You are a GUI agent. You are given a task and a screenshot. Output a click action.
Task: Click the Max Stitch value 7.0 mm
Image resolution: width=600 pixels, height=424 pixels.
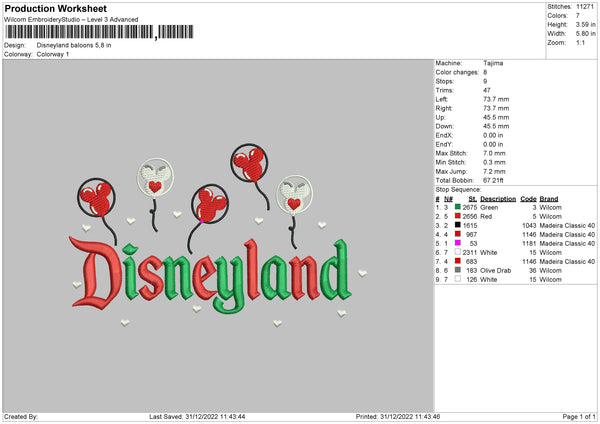point(494,153)
